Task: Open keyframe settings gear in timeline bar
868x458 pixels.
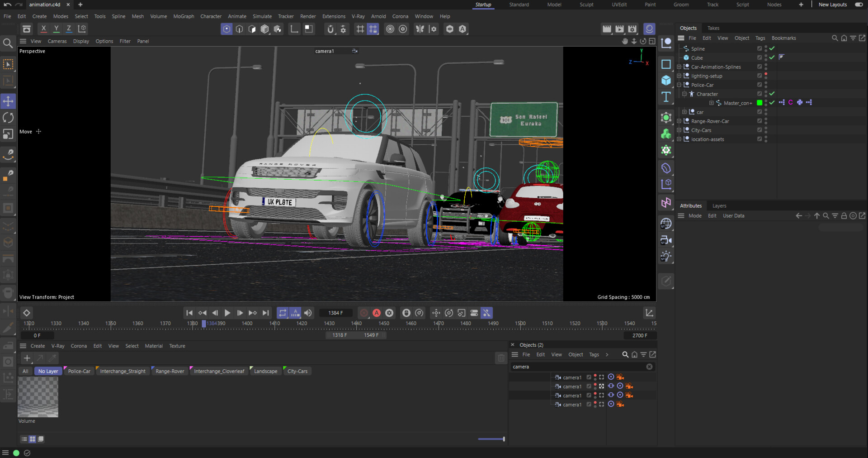Action: [389, 313]
